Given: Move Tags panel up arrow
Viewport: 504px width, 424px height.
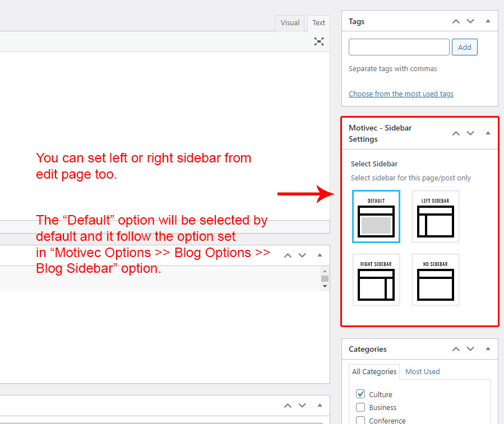Looking at the screenshot, I should (x=456, y=21).
